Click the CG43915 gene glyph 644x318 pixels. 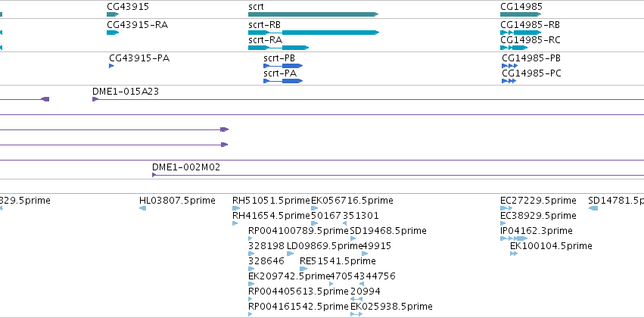(x=113, y=14)
